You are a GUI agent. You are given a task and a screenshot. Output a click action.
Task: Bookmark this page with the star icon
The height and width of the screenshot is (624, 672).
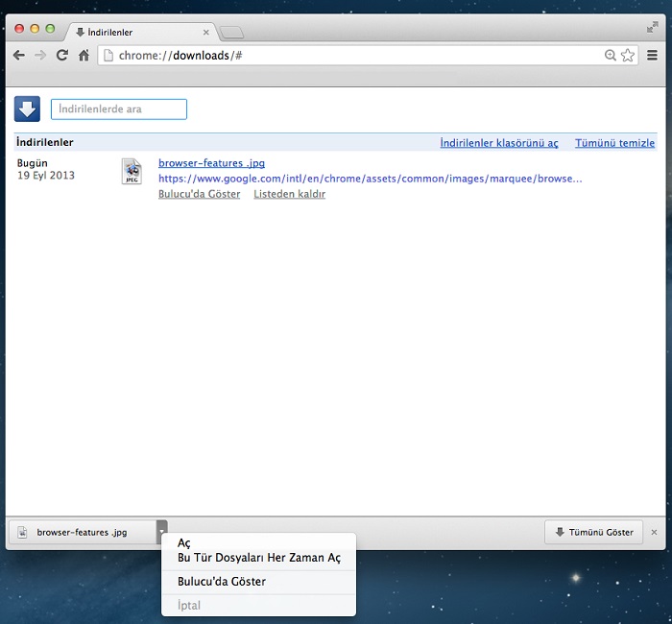pos(628,56)
